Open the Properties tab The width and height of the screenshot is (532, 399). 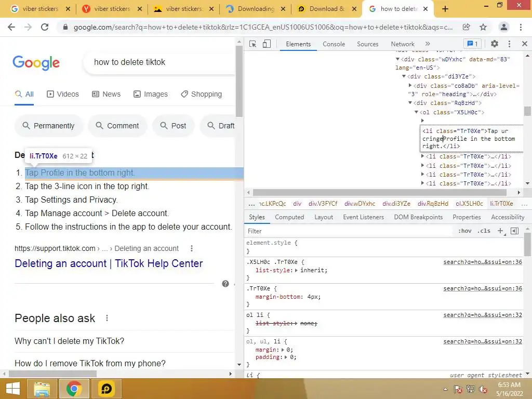click(x=467, y=217)
